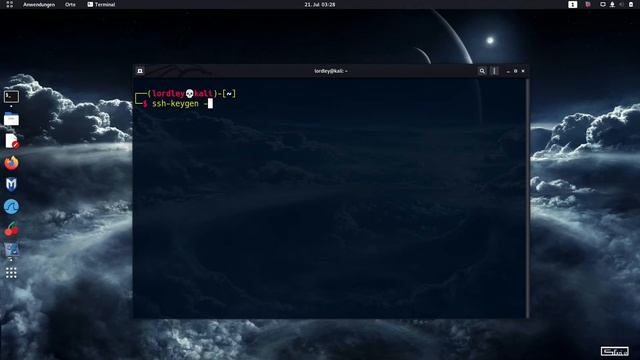The image size is (640, 360).
Task: Click the 'lordley' username in prompt
Action: (168, 94)
